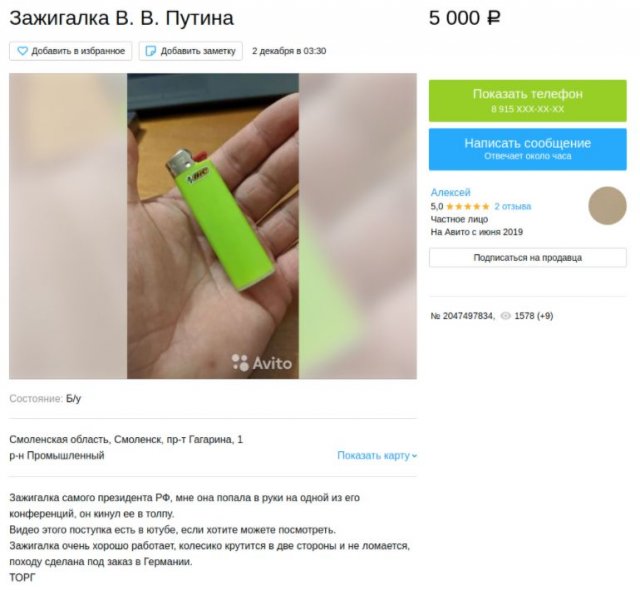The image size is (640, 590).
Task: Open the green lighter photo
Action: tap(213, 226)
